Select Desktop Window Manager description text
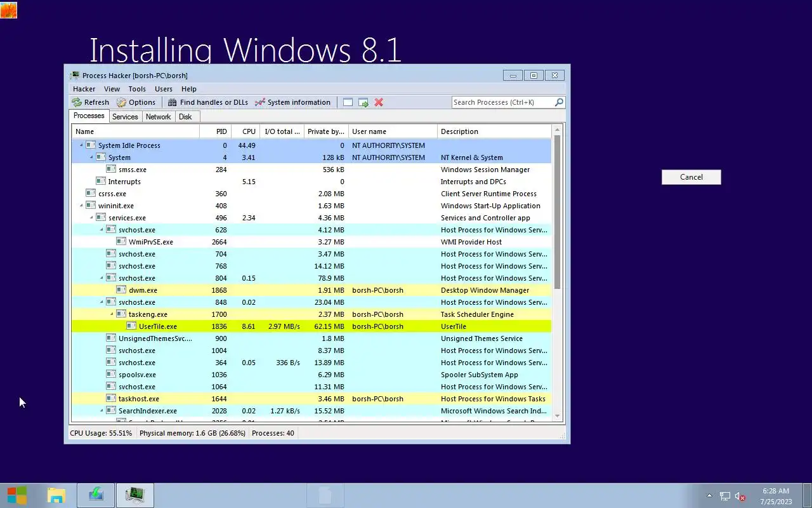The width and height of the screenshot is (812, 508). [485, 290]
